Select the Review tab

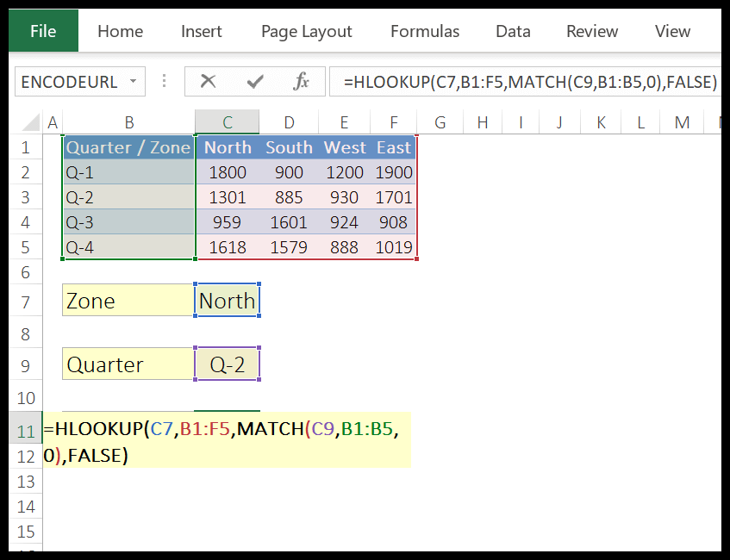592,31
